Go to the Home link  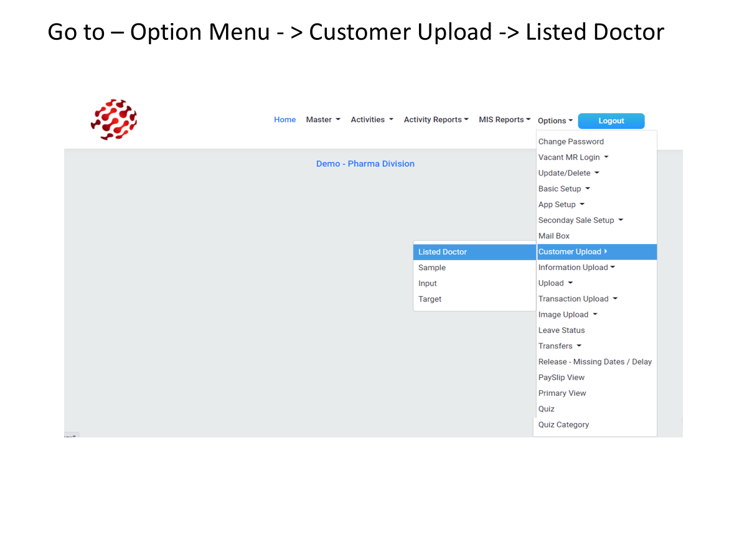point(284,119)
